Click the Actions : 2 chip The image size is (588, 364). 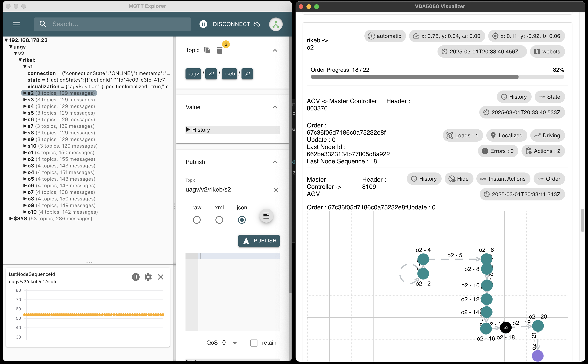[543, 151]
